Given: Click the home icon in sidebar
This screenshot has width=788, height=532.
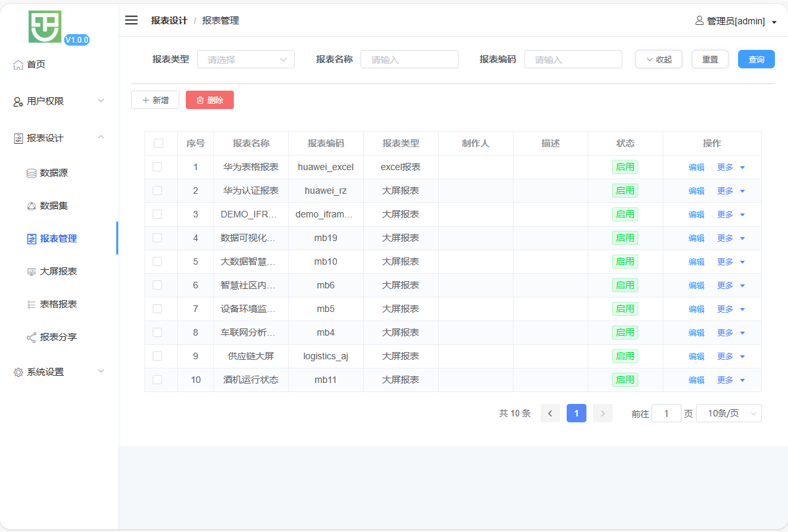Looking at the screenshot, I should pos(18,64).
